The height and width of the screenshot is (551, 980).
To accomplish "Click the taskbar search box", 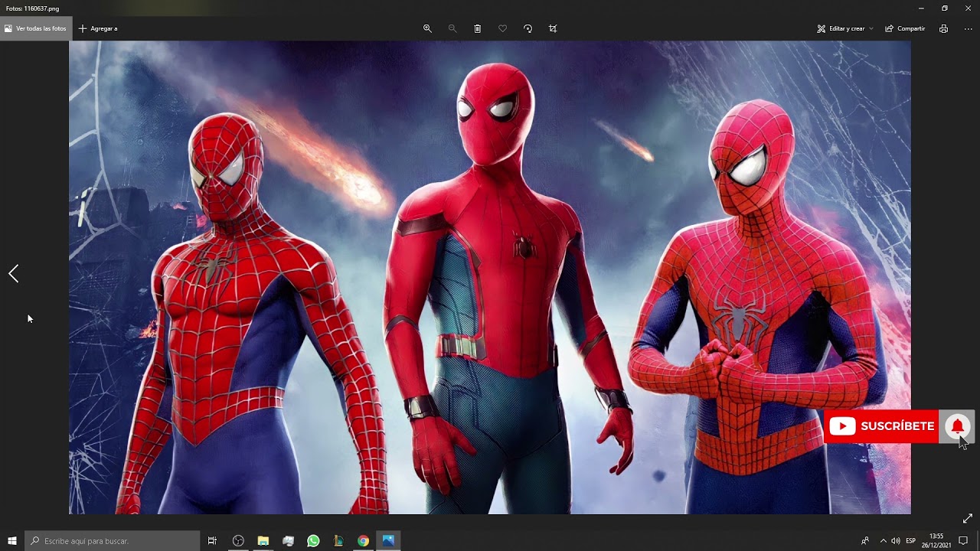I will [113, 541].
